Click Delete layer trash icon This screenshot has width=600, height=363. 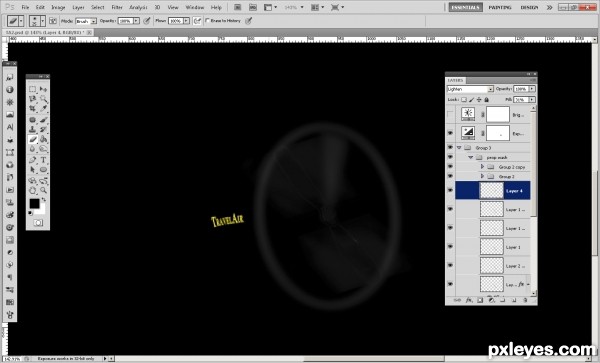(525, 300)
